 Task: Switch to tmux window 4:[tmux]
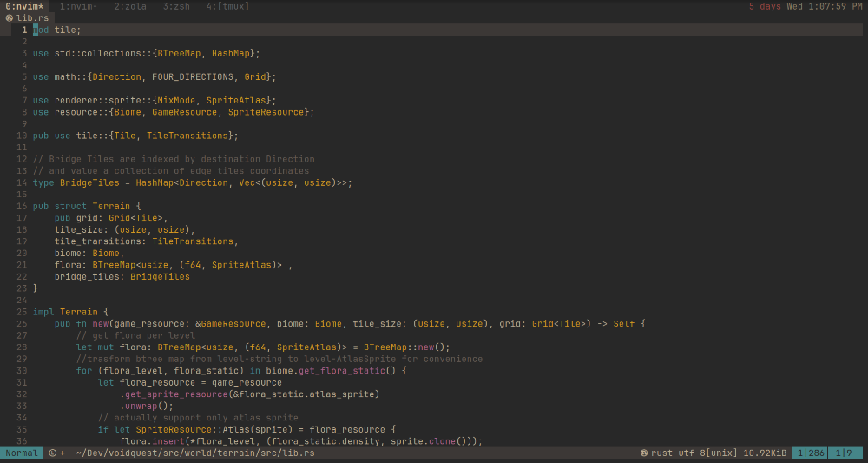pos(227,6)
